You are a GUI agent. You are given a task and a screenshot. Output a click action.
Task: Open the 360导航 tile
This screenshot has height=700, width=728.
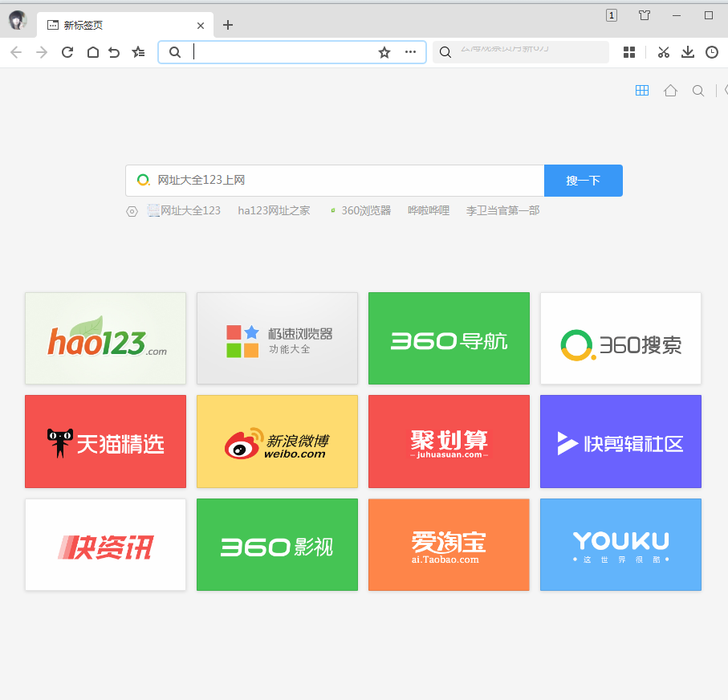click(x=449, y=338)
